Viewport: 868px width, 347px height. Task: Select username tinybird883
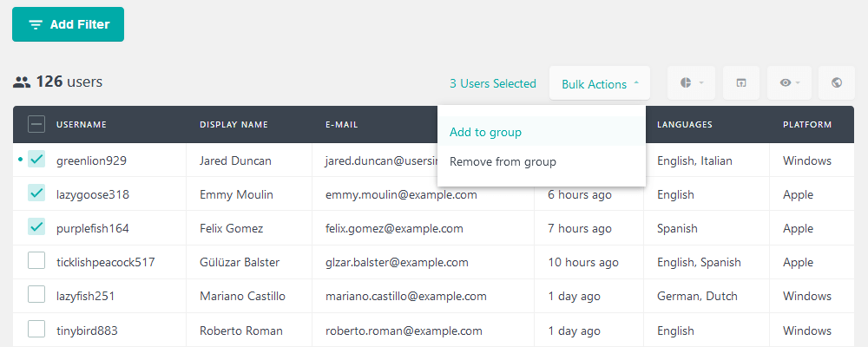[x=87, y=331]
